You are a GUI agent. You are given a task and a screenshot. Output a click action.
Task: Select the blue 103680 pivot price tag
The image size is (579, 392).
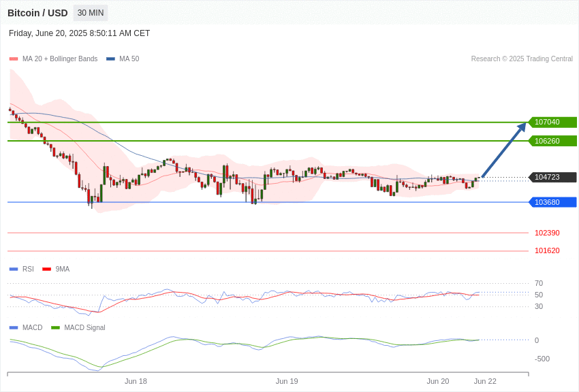[553, 202]
